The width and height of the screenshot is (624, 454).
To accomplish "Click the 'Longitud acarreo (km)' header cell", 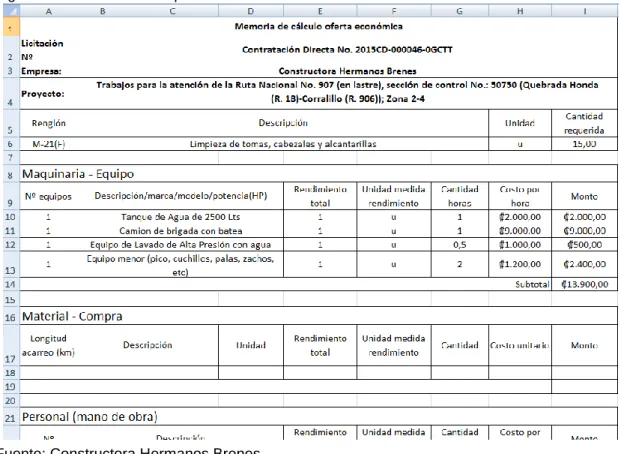I will (49, 345).
